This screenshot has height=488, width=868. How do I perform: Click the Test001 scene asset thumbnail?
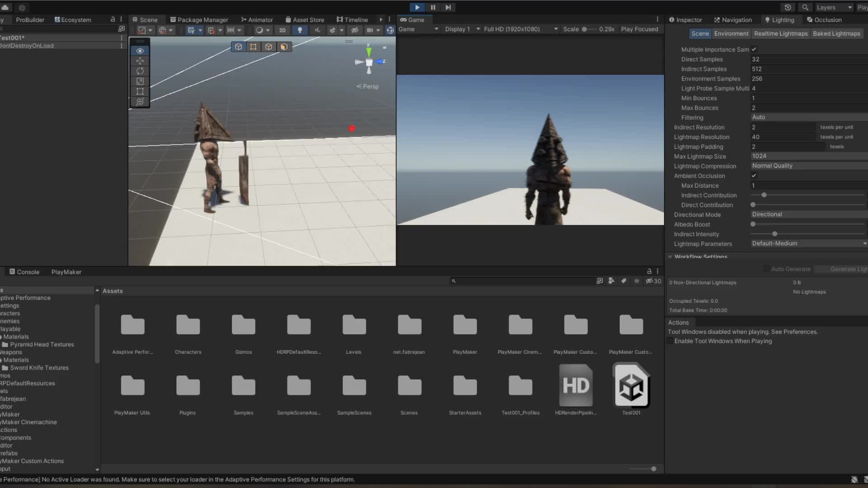tap(631, 385)
